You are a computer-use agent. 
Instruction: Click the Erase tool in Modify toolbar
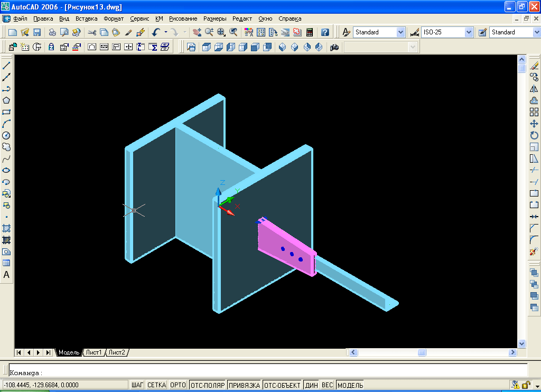point(534,66)
